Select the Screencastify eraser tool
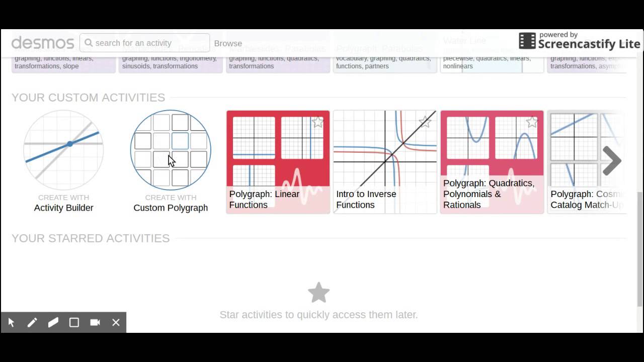Screen dimensions: 644x362 (x=53, y=322)
